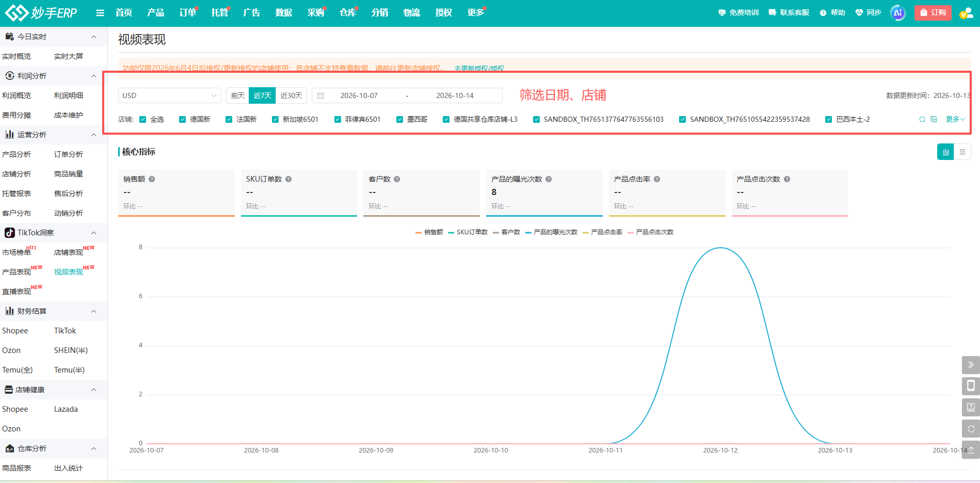Collapse the TikTok洞察 sidebar section

(x=93, y=233)
